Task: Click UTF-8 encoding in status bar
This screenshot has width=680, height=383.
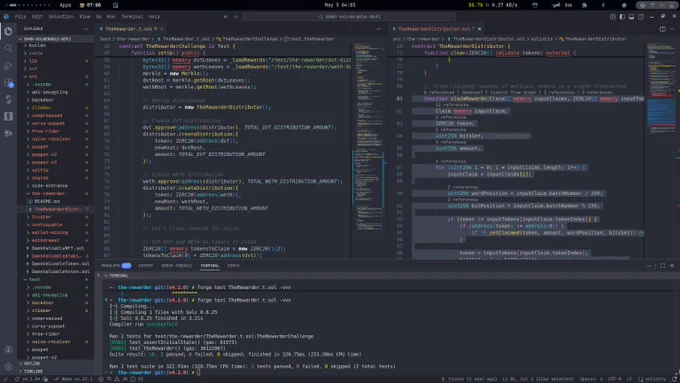Action: (x=614, y=379)
